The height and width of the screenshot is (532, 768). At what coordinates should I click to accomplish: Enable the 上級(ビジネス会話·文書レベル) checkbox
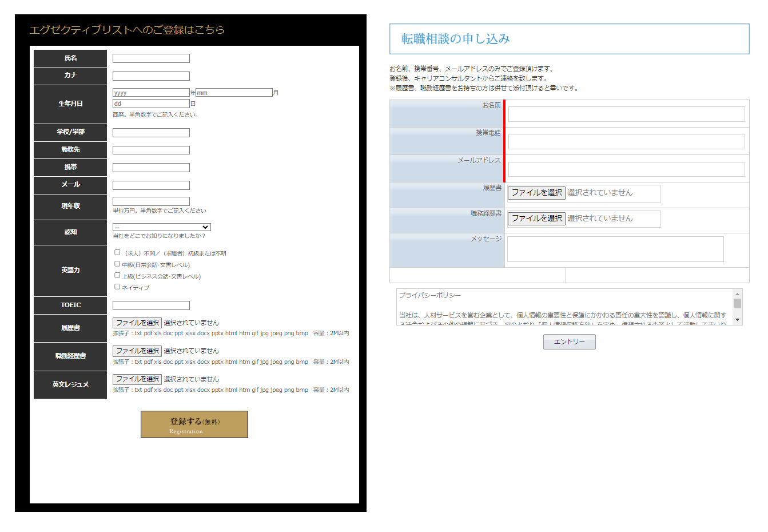coord(117,275)
